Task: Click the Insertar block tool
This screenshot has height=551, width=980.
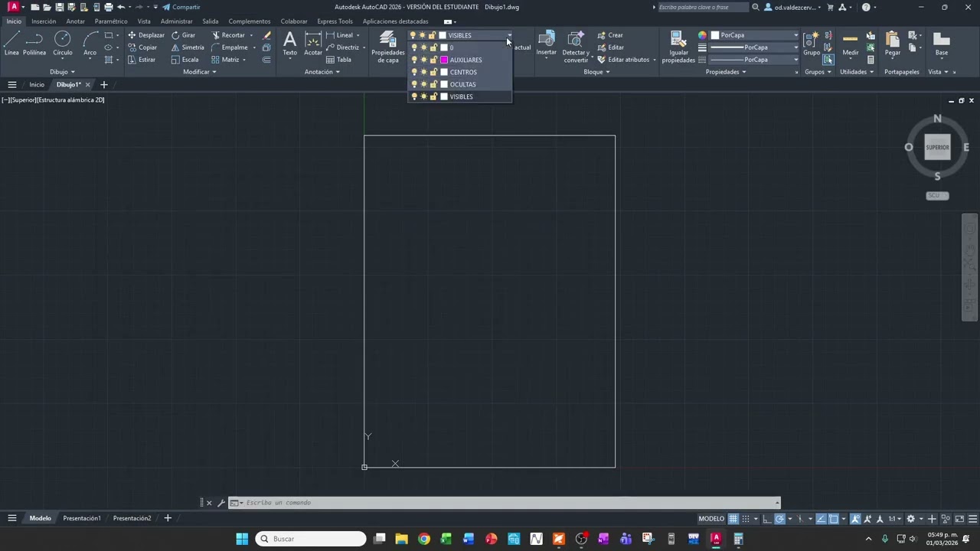Action: [x=547, y=44]
